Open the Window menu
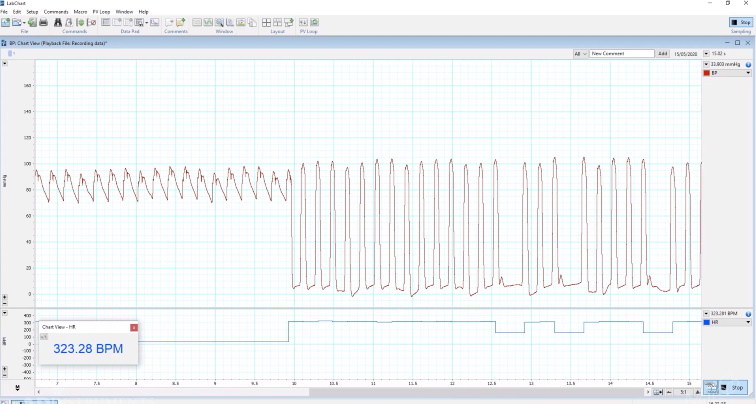 coord(124,12)
